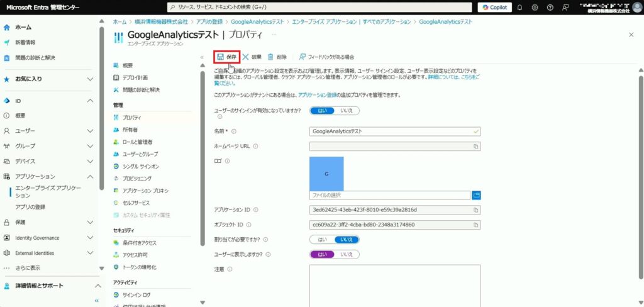Click the user account avatar
The width and height of the screenshot is (644, 307).
tap(637, 8)
